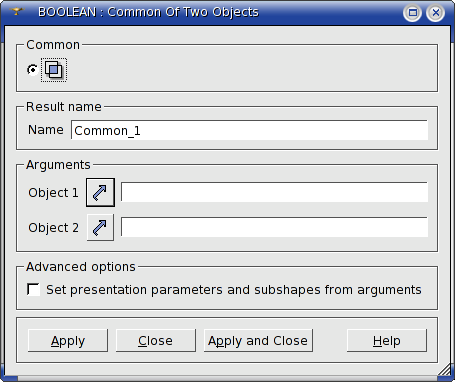Enable Set presentation parameters and subshapes checkbox
The image size is (455, 382).
(33, 289)
